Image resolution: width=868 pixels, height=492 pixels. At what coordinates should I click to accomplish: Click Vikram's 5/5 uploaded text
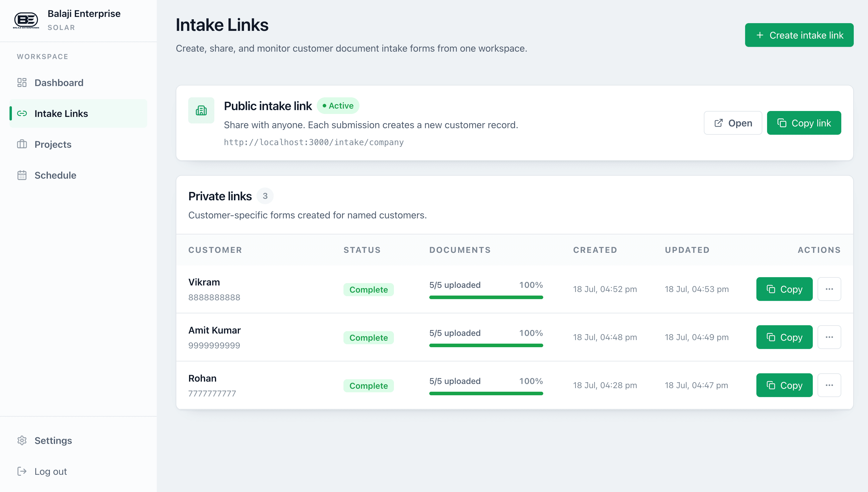click(455, 285)
